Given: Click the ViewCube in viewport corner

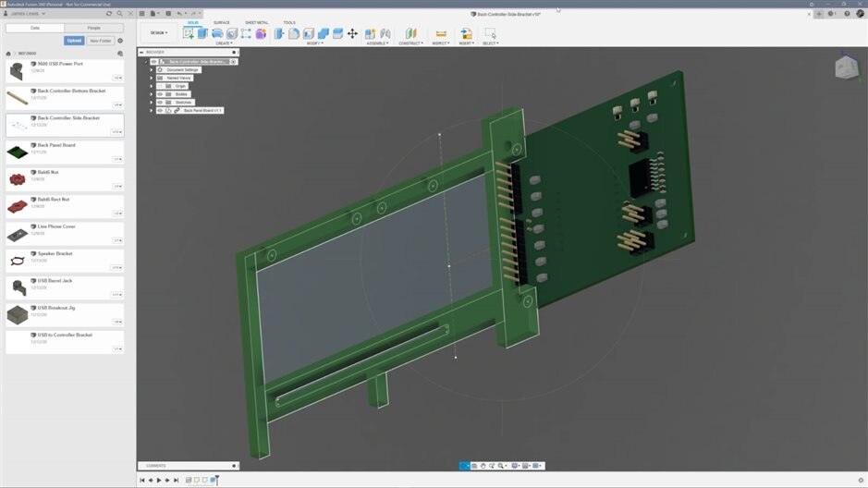Looking at the screenshot, I should [846, 67].
